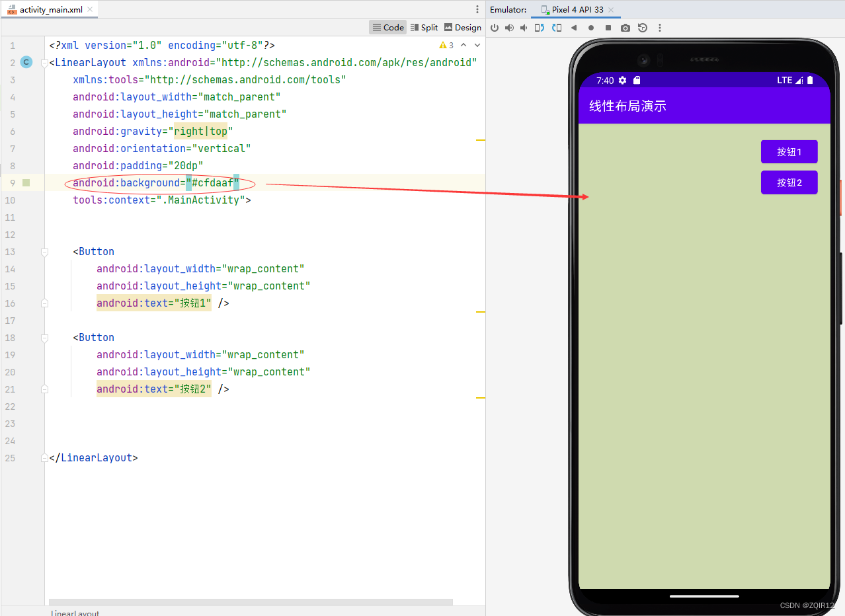Viewport: 845px width, 616px height.
Task: Click emulator Overview square button
Action: pyautogui.click(x=608, y=28)
